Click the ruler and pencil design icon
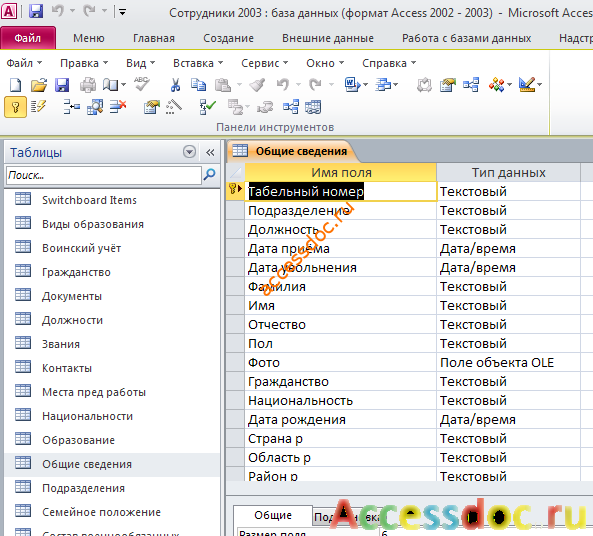The height and width of the screenshot is (536, 593). [527, 85]
